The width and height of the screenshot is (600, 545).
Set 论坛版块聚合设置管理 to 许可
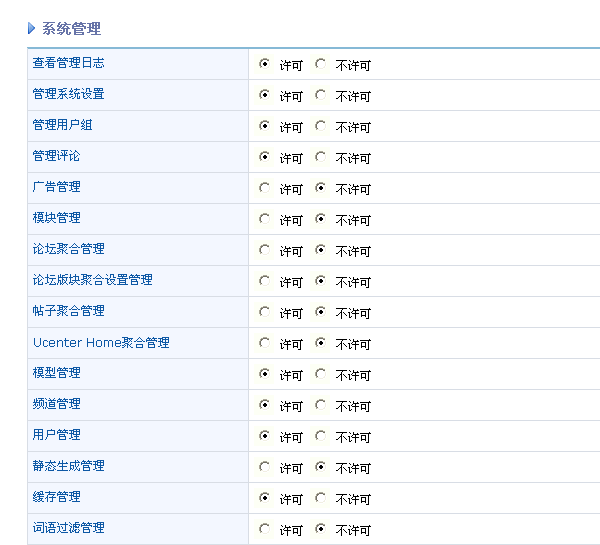pyautogui.click(x=264, y=281)
